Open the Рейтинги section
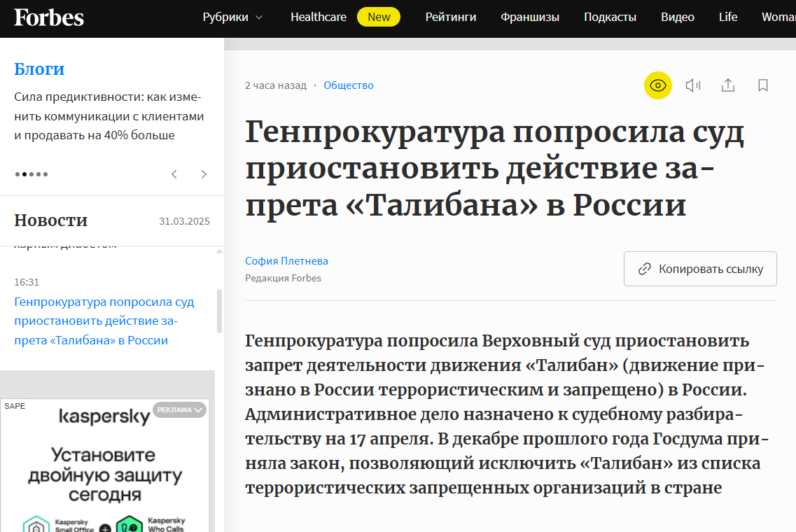796x532 pixels. click(450, 17)
